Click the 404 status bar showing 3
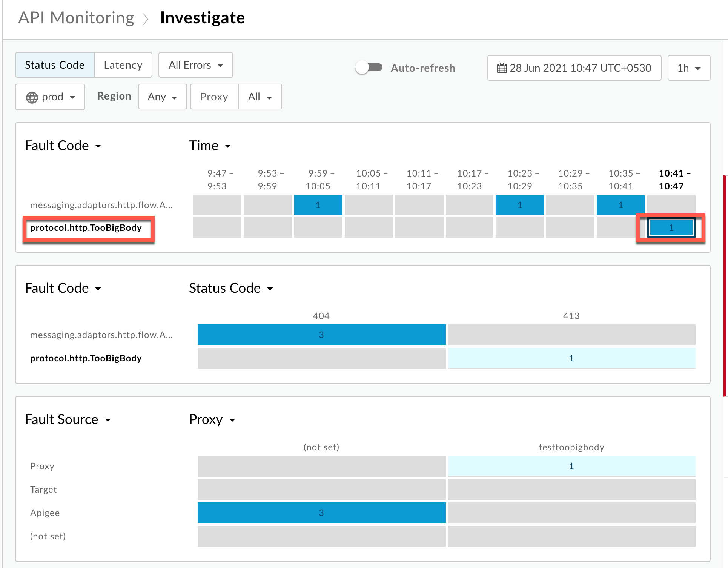Screen dimensions: 728x568 321,335
